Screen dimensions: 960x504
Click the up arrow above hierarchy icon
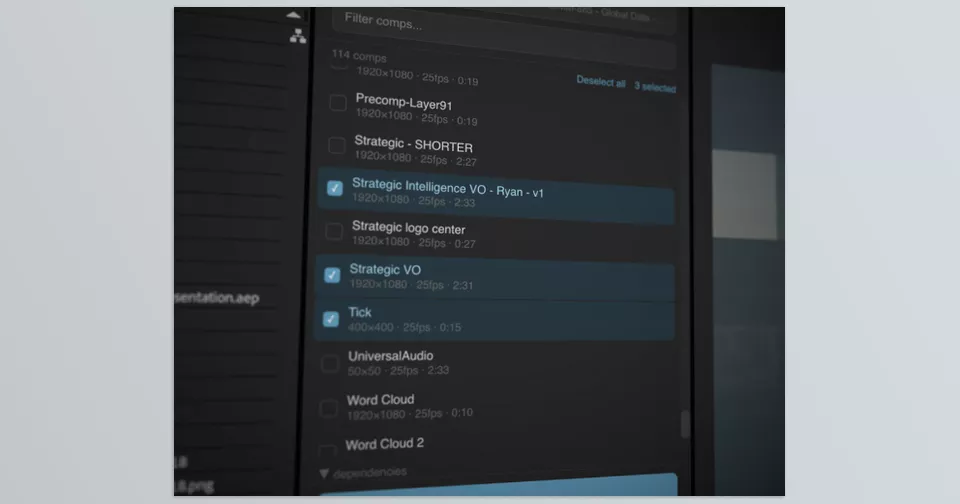pyautogui.click(x=293, y=15)
